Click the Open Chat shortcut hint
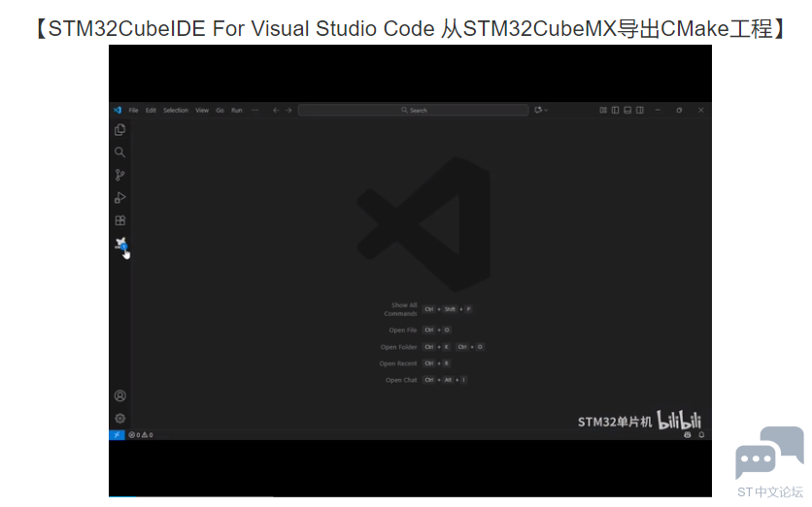This screenshot has width=812, height=507. 426,380
